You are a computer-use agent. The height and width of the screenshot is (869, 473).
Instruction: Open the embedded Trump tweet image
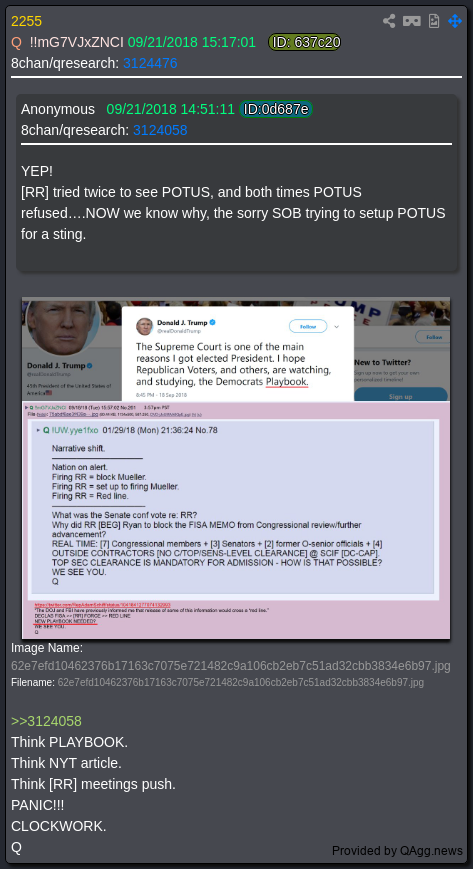tap(236, 468)
